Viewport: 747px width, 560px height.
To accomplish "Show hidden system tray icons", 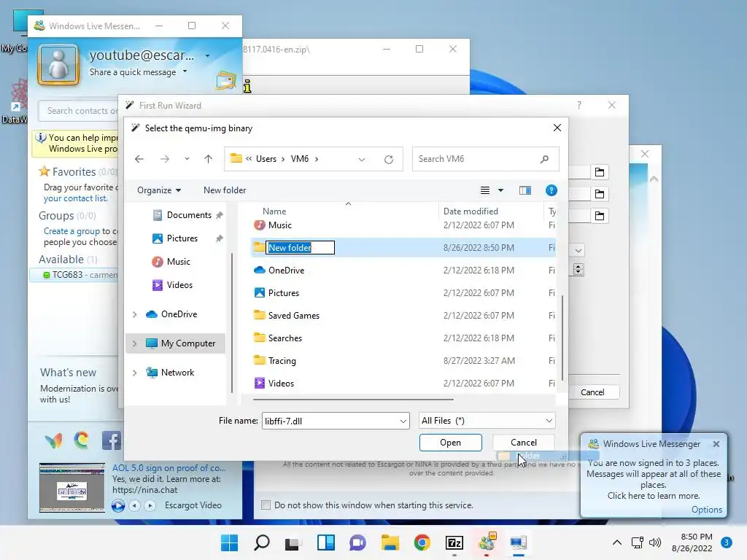I will coord(617,542).
